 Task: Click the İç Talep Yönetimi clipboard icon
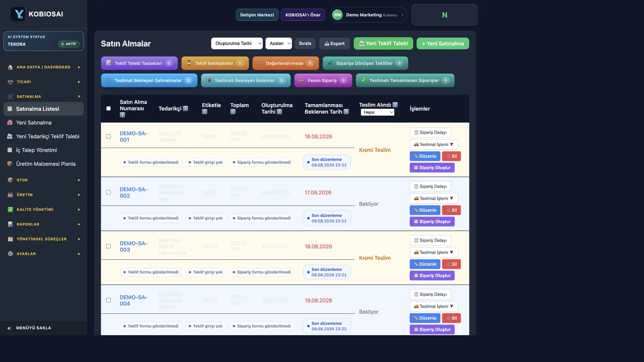tap(10, 150)
